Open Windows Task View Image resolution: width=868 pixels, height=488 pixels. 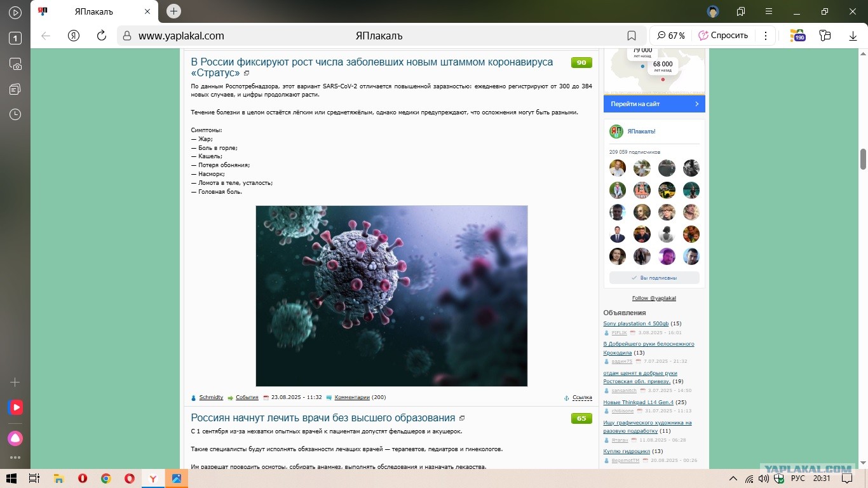tap(34, 478)
